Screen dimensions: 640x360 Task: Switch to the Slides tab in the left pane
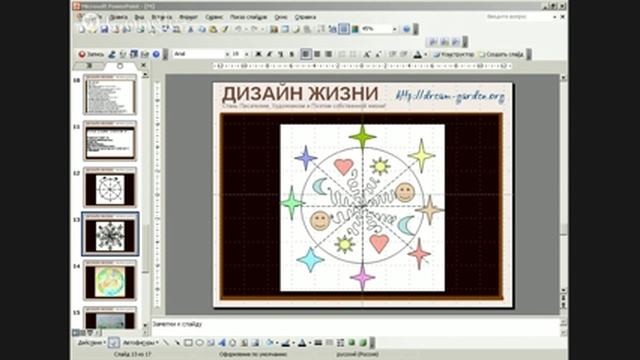click(120, 65)
